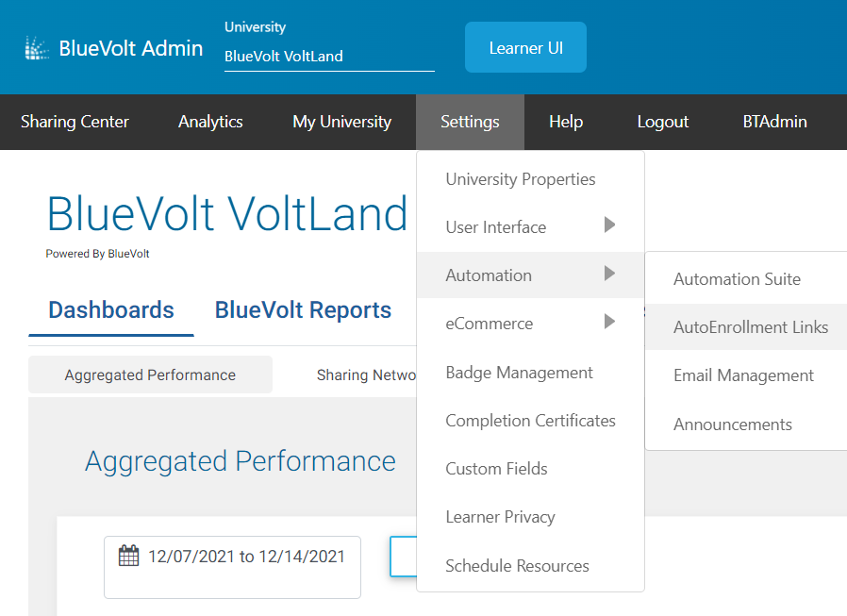Image resolution: width=847 pixels, height=616 pixels.
Task: Click the BlueVolt Admin title text
Action: pyautogui.click(x=131, y=48)
